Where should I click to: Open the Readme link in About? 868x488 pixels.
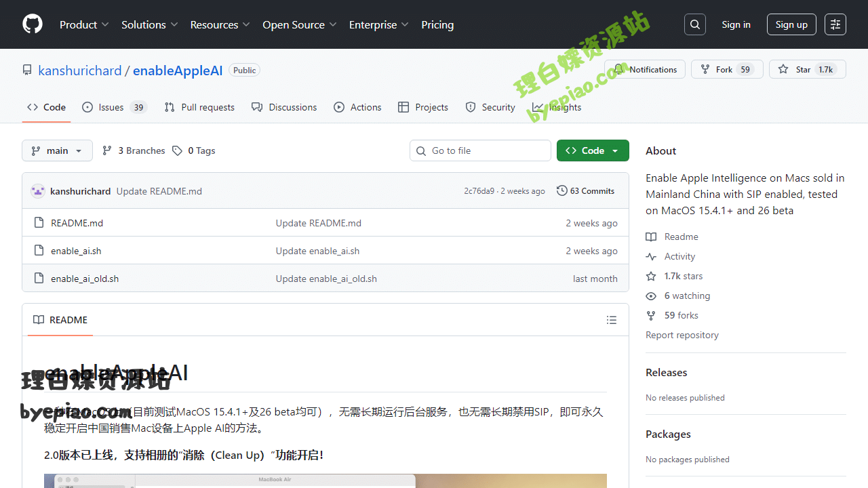click(672, 237)
